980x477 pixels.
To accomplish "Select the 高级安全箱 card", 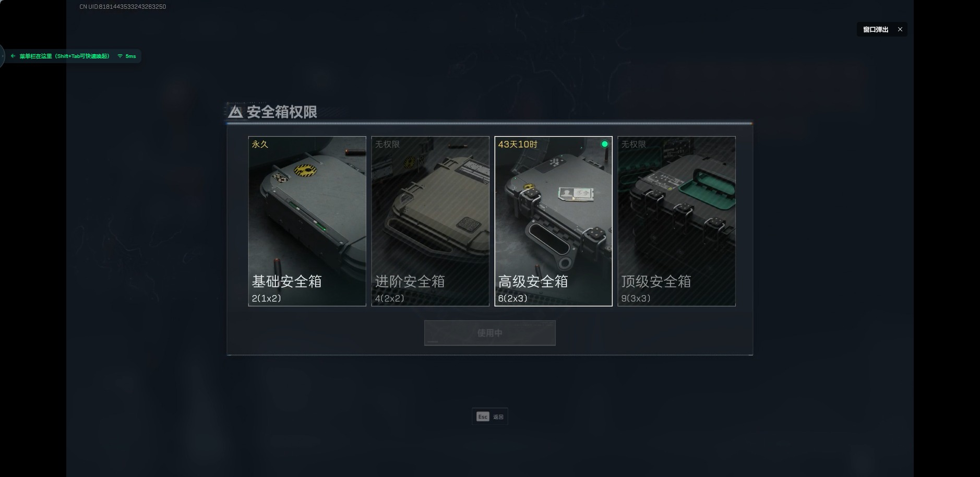I will click(553, 221).
